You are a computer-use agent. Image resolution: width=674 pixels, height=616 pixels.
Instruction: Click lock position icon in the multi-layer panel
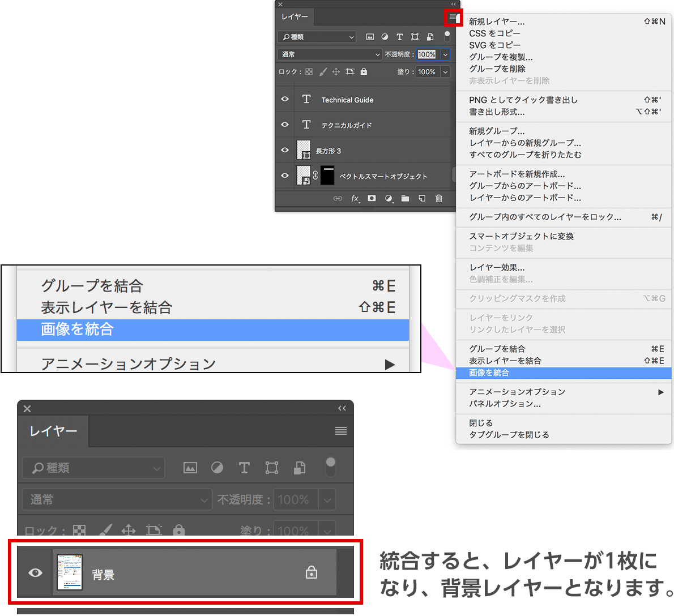pos(336,72)
